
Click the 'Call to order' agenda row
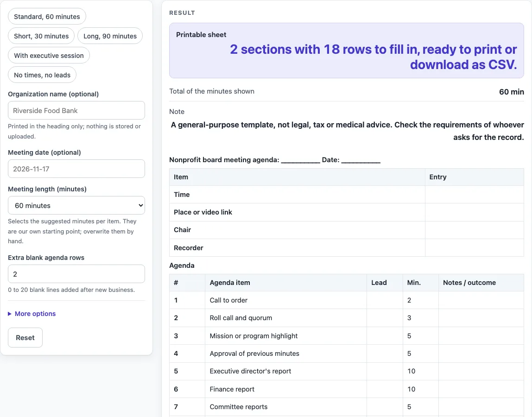347,300
